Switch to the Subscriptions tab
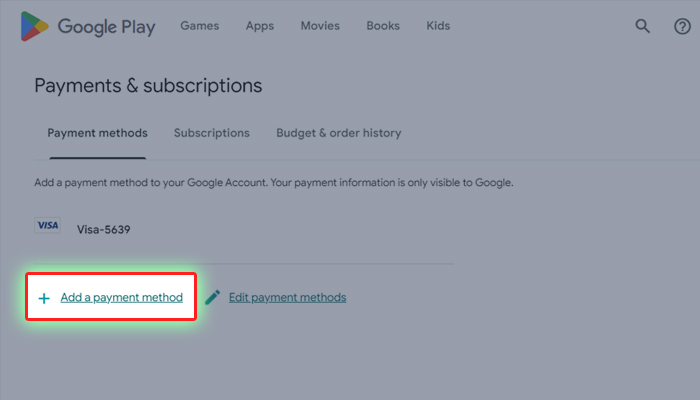The image size is (700, 400). pyautogui.click(x=212, y=133)
